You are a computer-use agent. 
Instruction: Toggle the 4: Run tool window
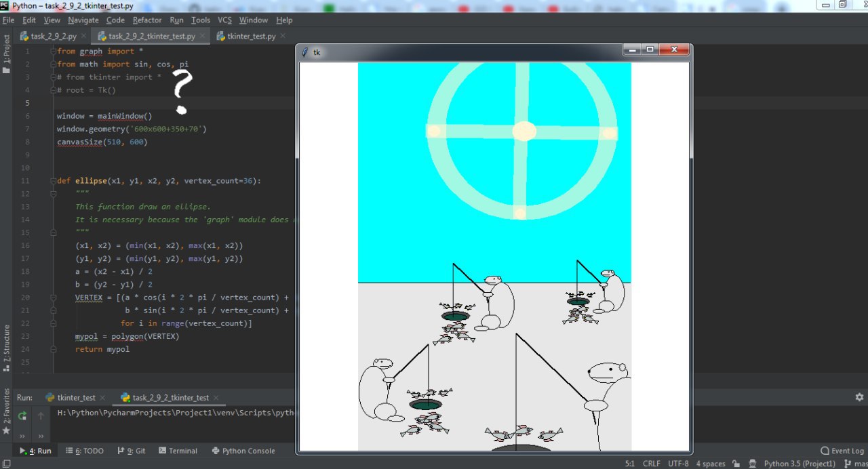point(35,451)
